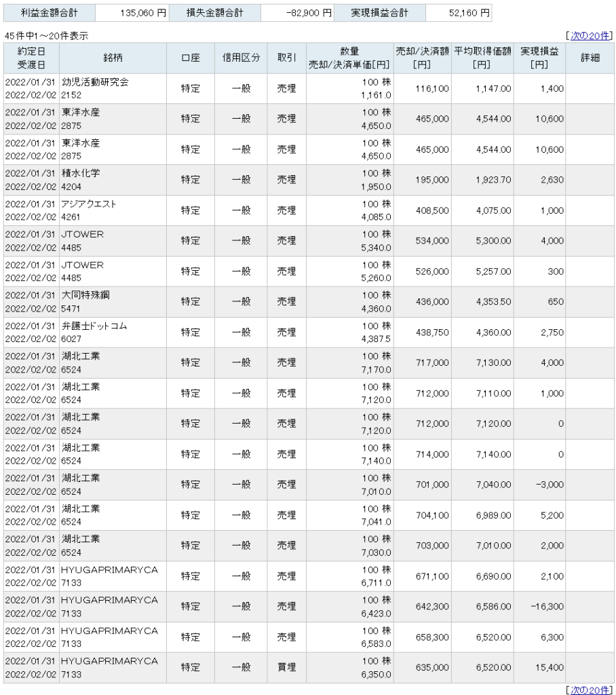Click the 438,750 settlement amount

click(x=432, y=333)
